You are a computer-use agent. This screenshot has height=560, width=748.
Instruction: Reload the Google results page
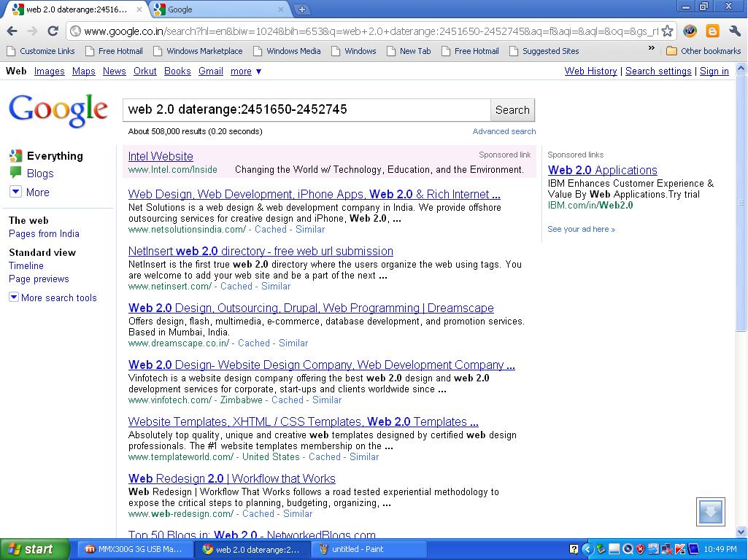coord(53,31)
